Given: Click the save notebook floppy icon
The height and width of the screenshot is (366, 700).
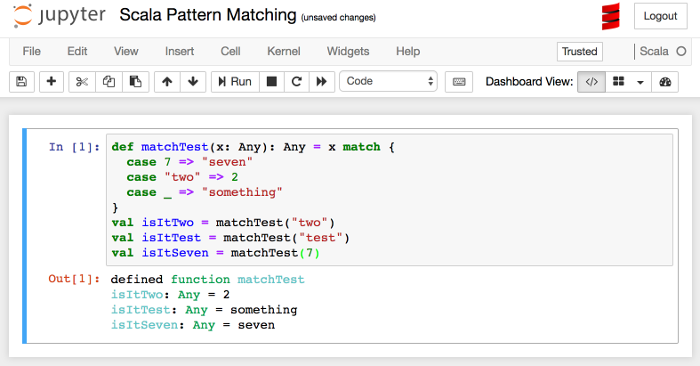Looking at the screenshot, I should [21, 82].
